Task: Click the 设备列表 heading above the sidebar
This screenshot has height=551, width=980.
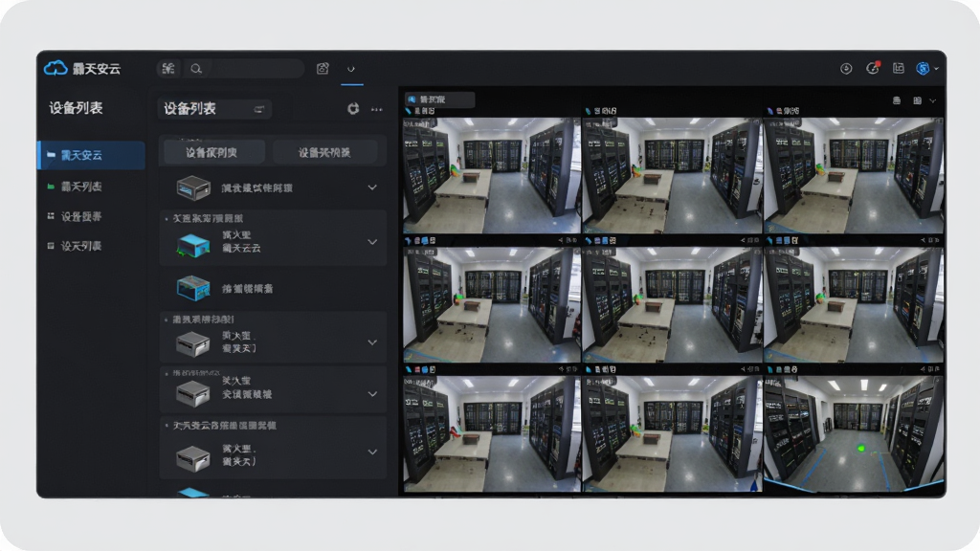Action: pyautogui.click(x=76, y=108)
